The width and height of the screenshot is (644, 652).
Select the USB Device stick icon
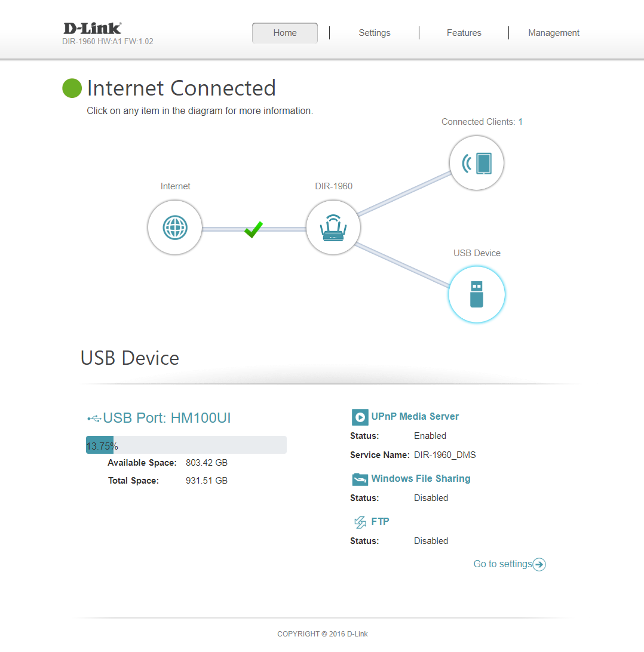coord(477,294)
